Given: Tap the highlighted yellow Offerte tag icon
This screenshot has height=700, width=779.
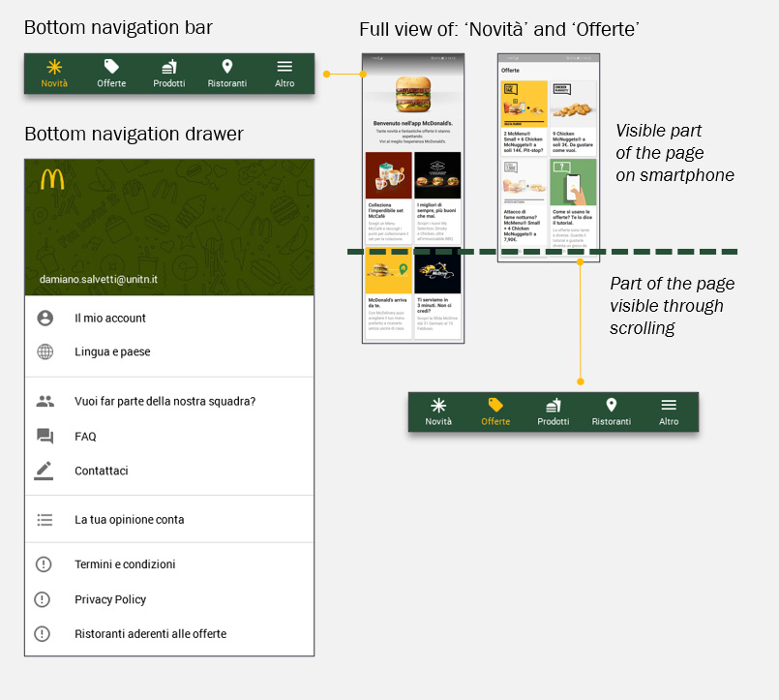Looking at the screenshot, I should point(495,406).
